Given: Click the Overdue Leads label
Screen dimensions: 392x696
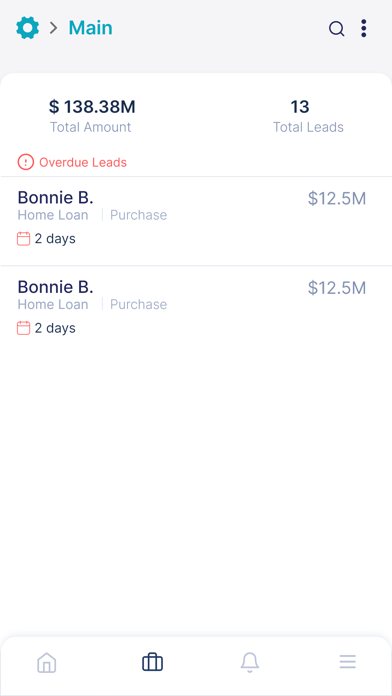Looking at the screenshot, I should coord(83,162).
